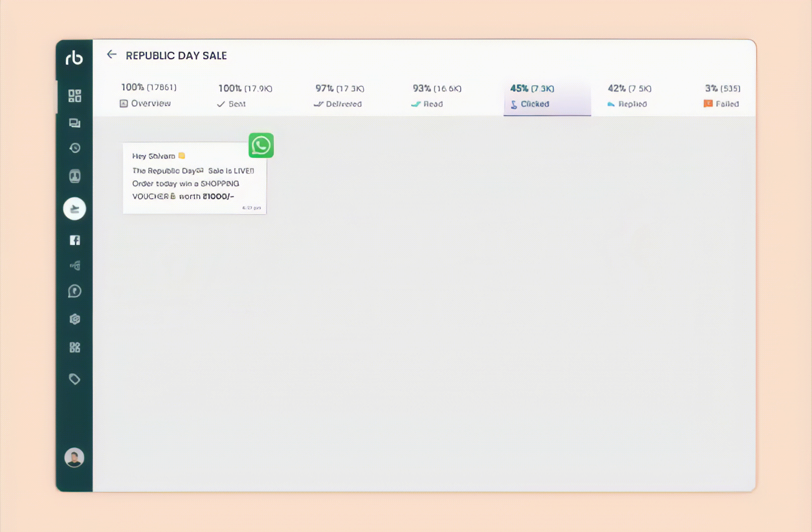
Task: Open the chats icon in the sidebar
Action: 75,123
